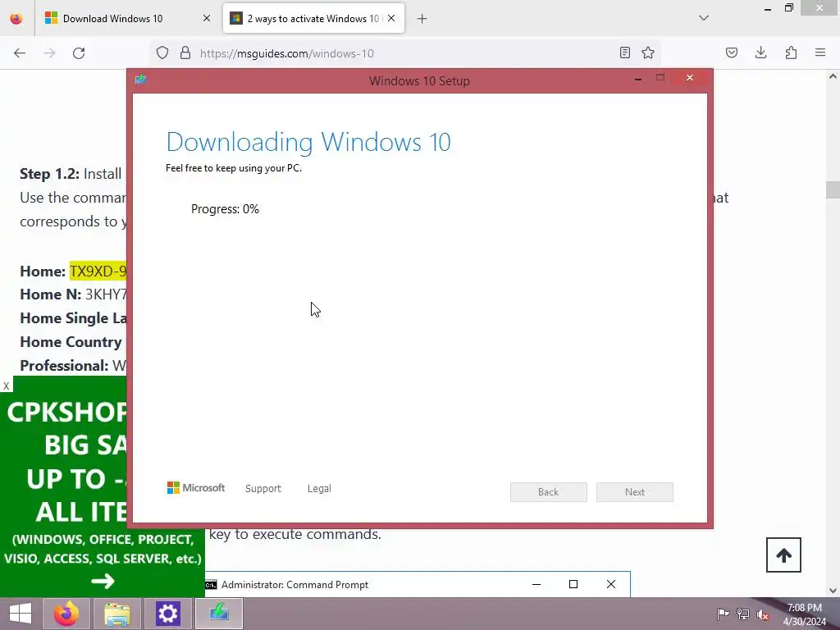Click the Action Center flag tray icon
Viewport: 840px width, 630px height.
point(723,614)
